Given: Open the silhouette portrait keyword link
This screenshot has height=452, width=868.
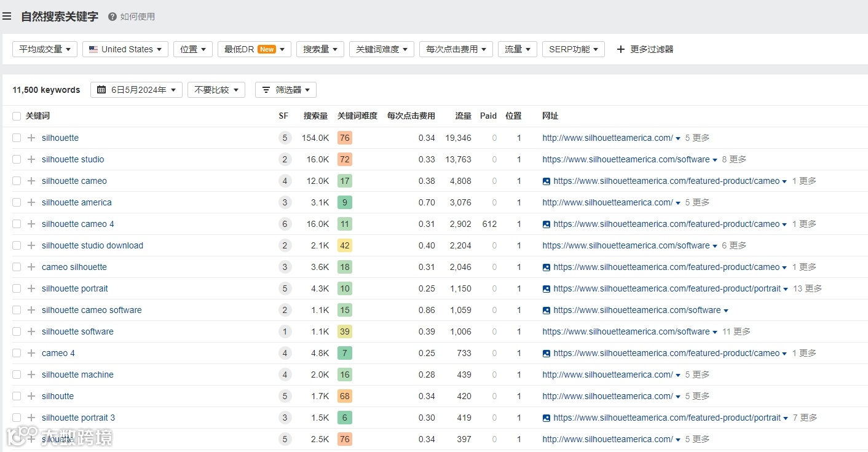Looking at the screenshot, I should 75,288.
